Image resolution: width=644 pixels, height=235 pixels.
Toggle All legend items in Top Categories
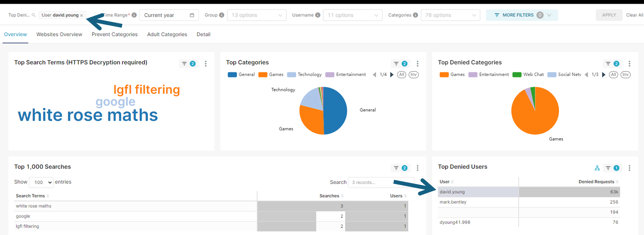click(401, 75)
